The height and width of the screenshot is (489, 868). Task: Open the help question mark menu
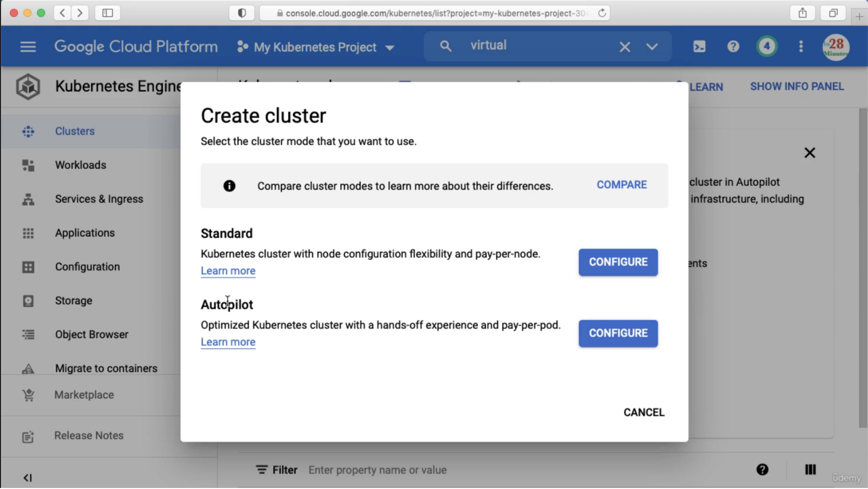click(x=733, y=46)
